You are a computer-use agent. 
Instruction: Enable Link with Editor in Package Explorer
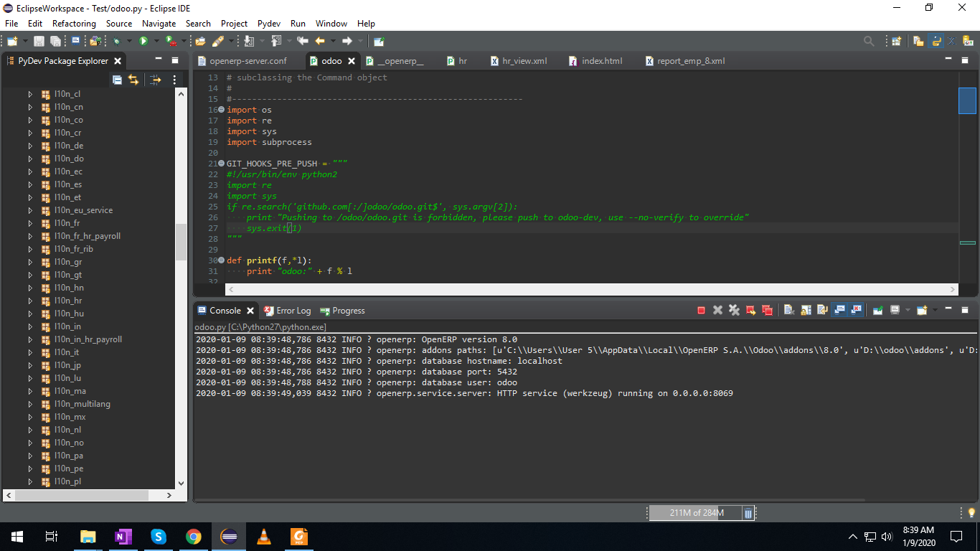[134, 80]
